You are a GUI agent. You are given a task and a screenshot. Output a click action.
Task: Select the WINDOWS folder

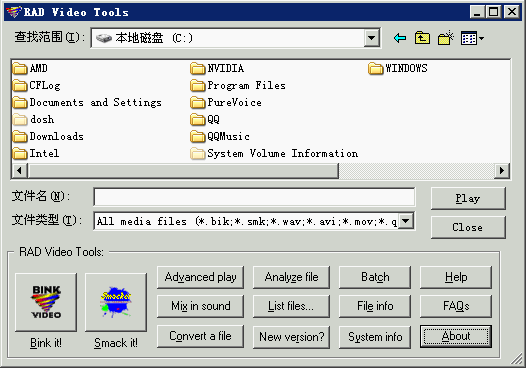(x=398, y=68)
